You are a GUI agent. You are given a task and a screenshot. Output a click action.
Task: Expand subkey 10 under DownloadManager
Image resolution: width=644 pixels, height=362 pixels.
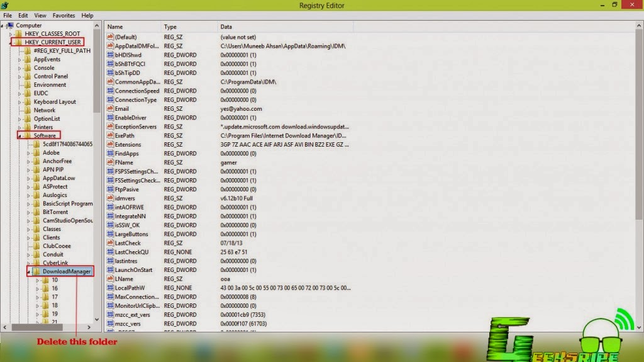[37, 280]
